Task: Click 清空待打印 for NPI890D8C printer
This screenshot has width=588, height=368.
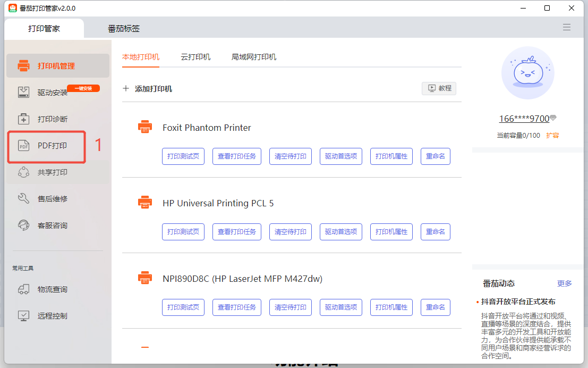Action: [290, 307]
